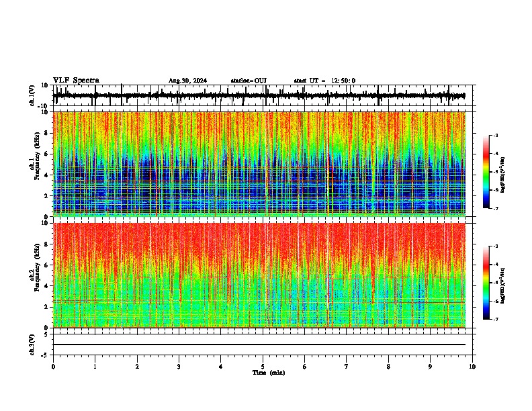Click the ch.2 spectrogram plot
Image resolution: width=532 pixels, height=411 pixels.
point(259,275)
